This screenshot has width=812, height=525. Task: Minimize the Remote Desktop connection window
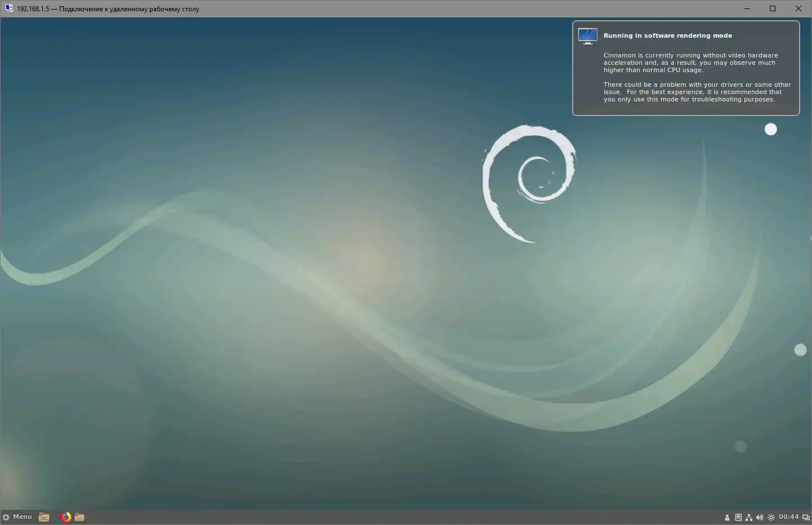pos(747,8)
